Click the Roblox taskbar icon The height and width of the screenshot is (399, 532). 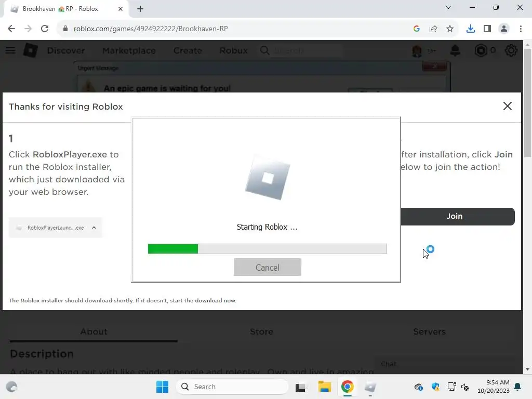pyautogui.click(x=370, y=387)
